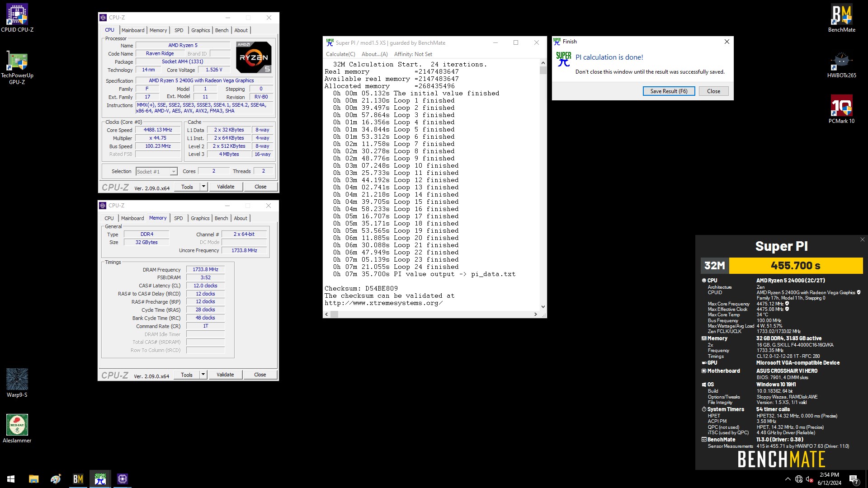Image resolution: width=868 pixels, height=488 pixels.
Task: Click Affinity: Not Set in Super PI
Action: point(413,54)
